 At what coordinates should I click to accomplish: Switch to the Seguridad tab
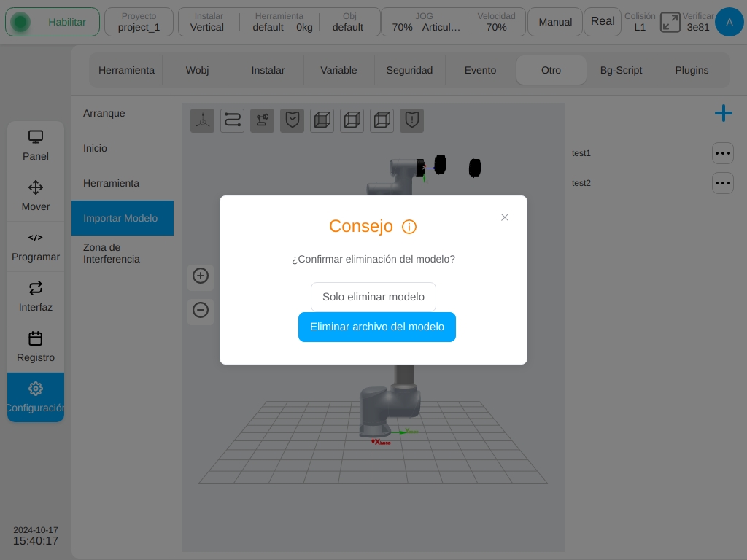409,70
